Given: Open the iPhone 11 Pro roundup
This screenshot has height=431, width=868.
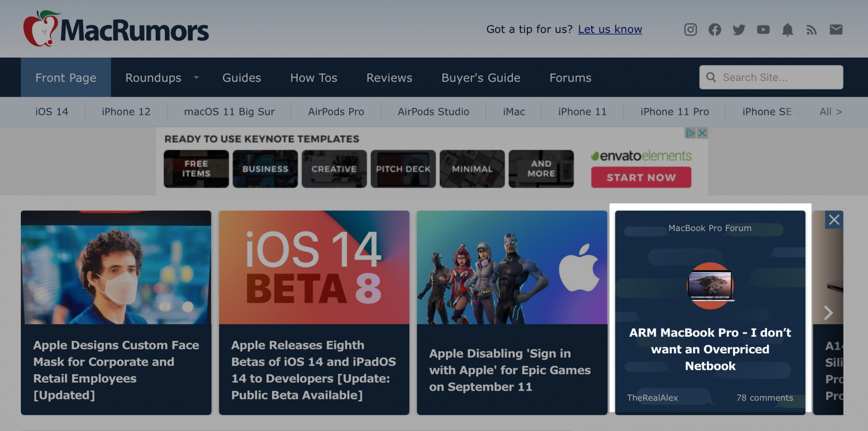Looking at the screenshot, I should pyautogui.click(x=675, y=112).
